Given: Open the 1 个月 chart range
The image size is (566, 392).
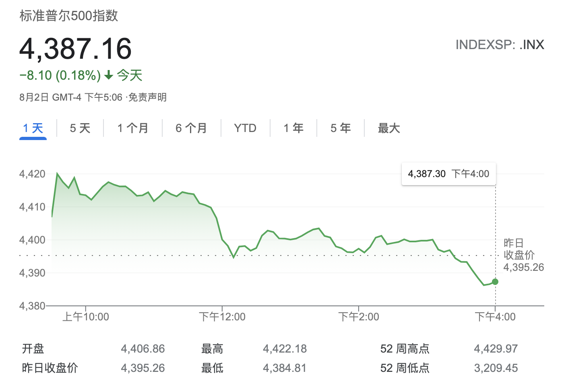Looking at the screenshot, I should [x=133, y=128].
